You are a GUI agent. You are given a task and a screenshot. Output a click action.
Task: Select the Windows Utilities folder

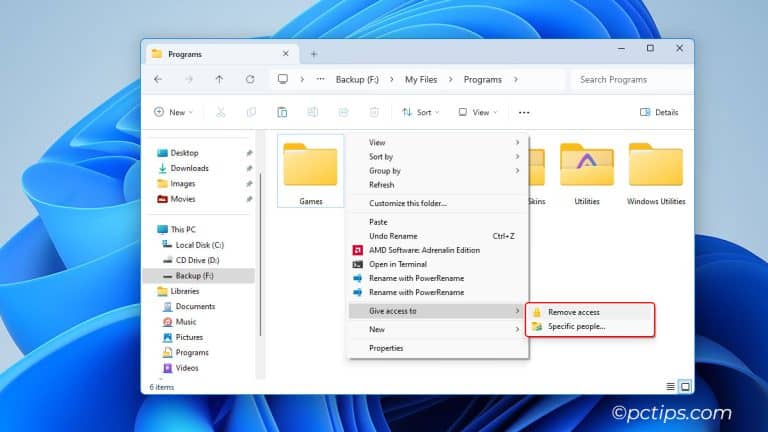(656, 174)
